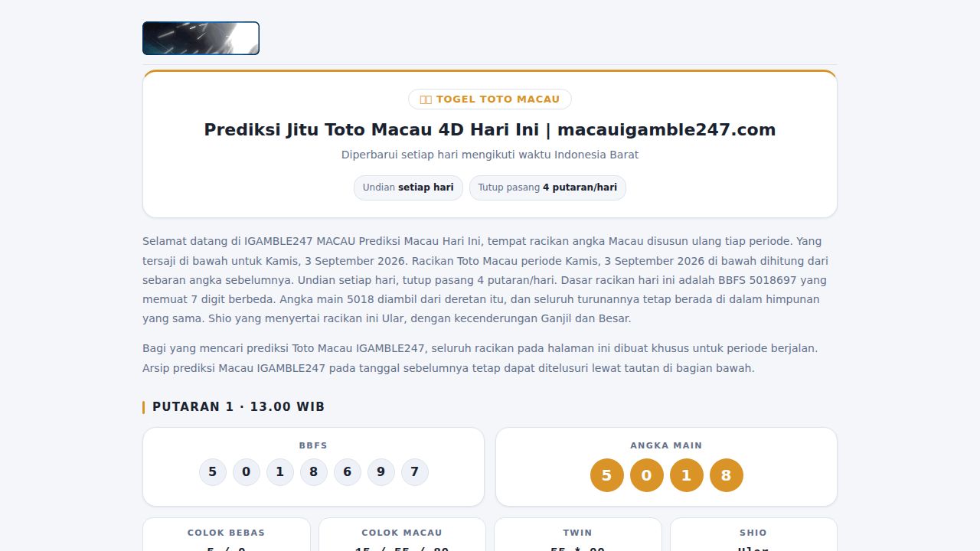
Task: Pick BBFS digit 9 ball
Action: 381,472
